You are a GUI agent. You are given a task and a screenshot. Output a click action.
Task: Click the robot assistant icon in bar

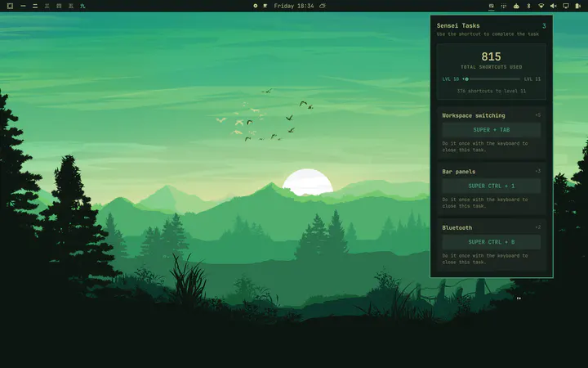[516, 6]
